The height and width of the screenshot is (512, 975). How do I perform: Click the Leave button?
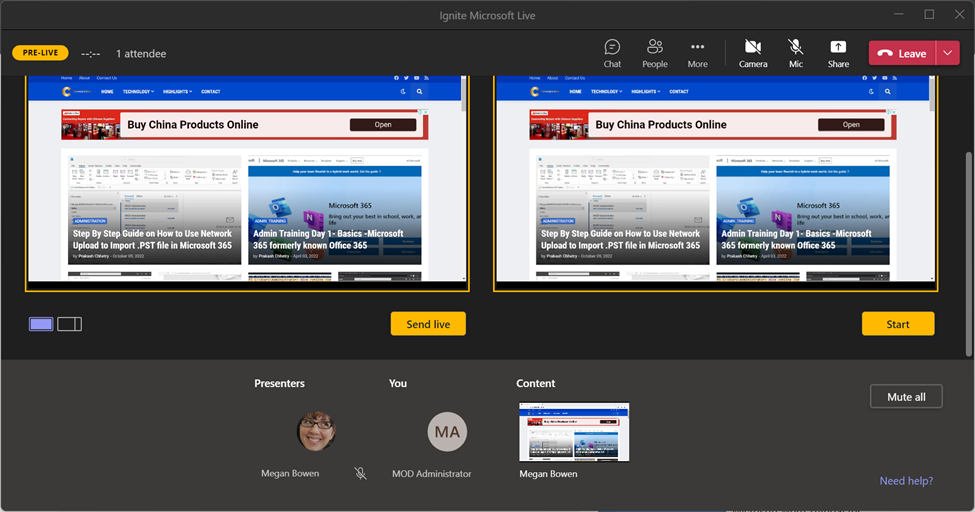coord(902,54)
